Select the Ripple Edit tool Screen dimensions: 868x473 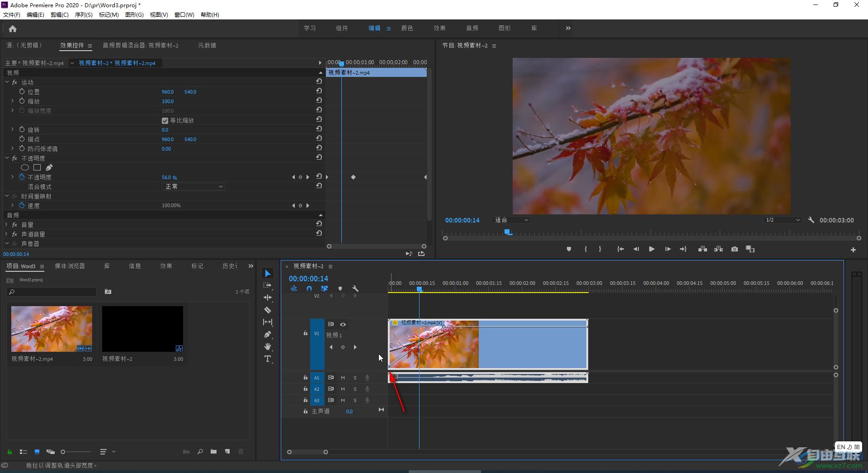268,298
